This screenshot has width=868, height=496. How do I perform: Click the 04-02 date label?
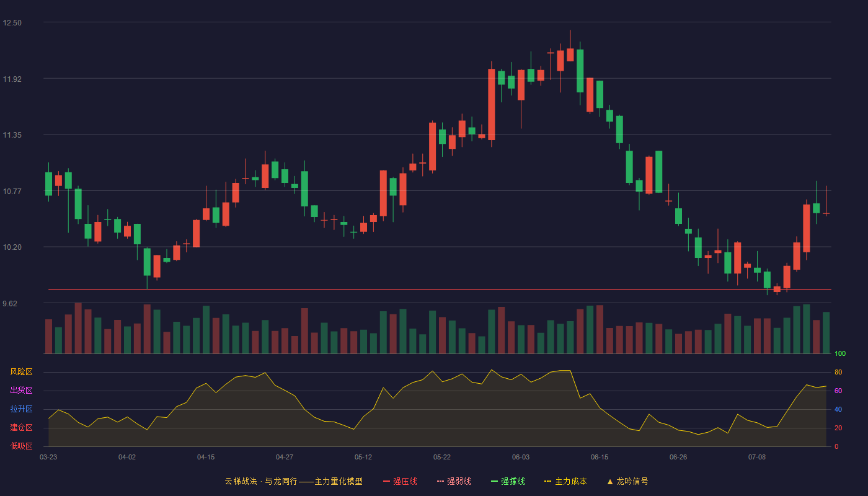(127, 457)
